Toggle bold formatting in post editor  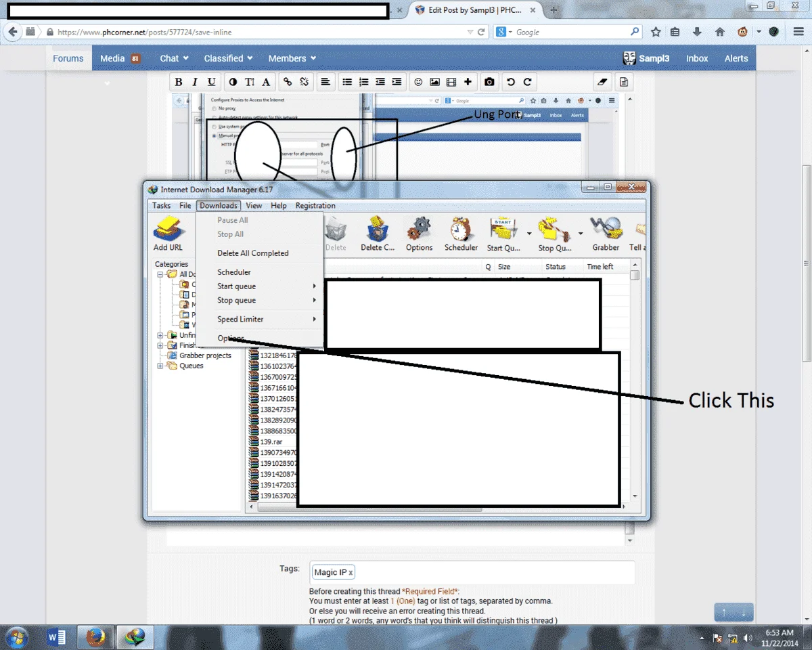click(179, 82)
